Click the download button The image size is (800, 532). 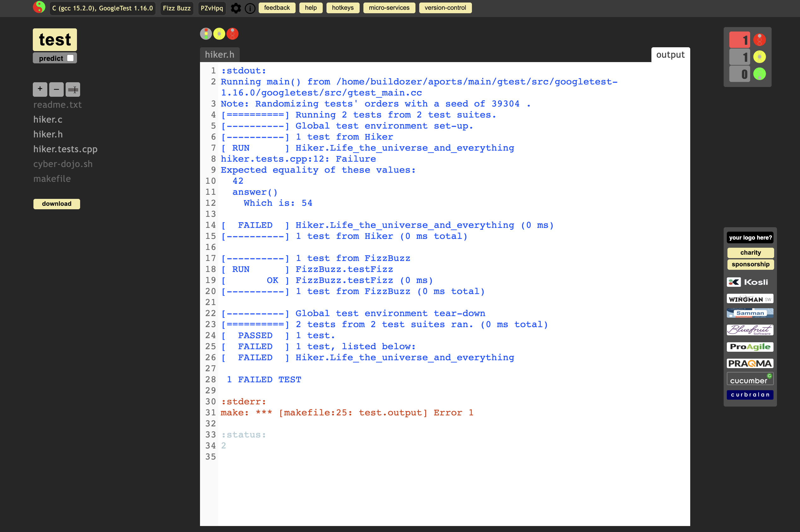click(56, 204)
